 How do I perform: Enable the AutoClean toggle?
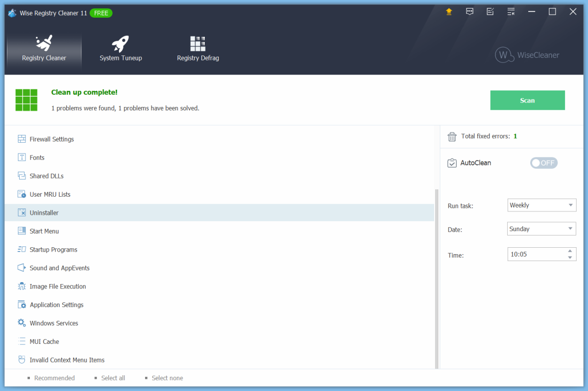pyautogui.click(x=543, y=162)
